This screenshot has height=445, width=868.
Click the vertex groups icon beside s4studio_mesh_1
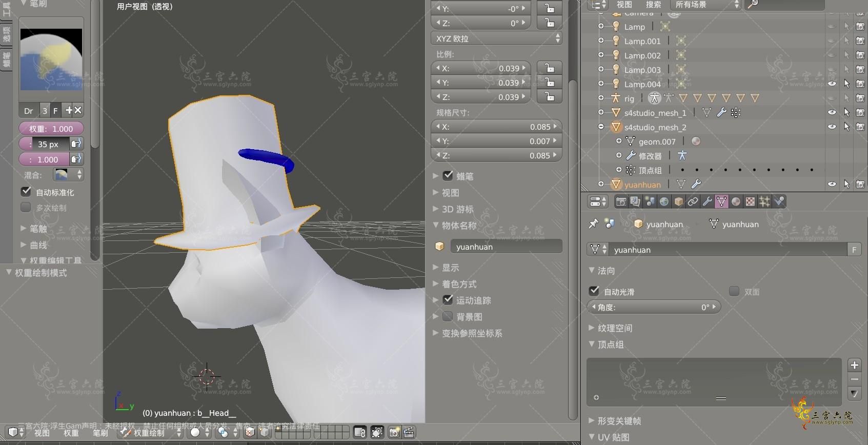736,112
